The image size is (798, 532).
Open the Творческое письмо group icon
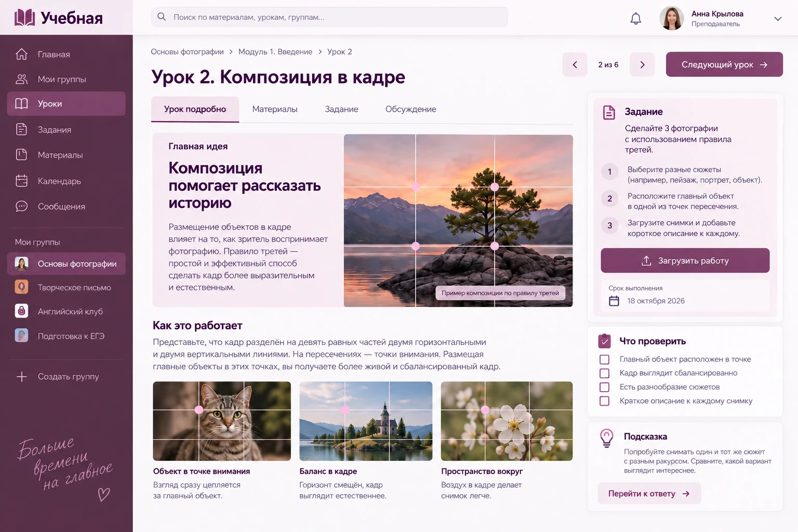point(21,287)
